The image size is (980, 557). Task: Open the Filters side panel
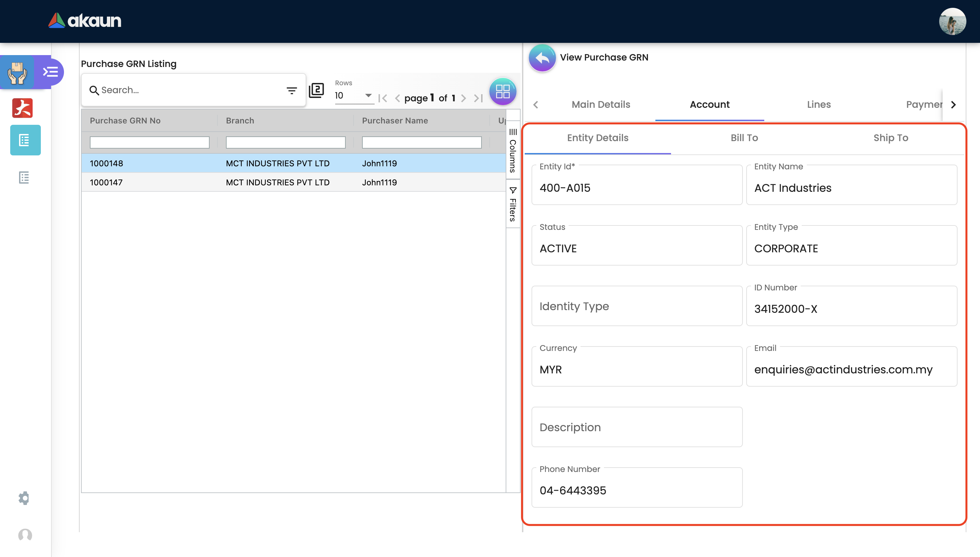pyautogui.click(x=512, y=204)
